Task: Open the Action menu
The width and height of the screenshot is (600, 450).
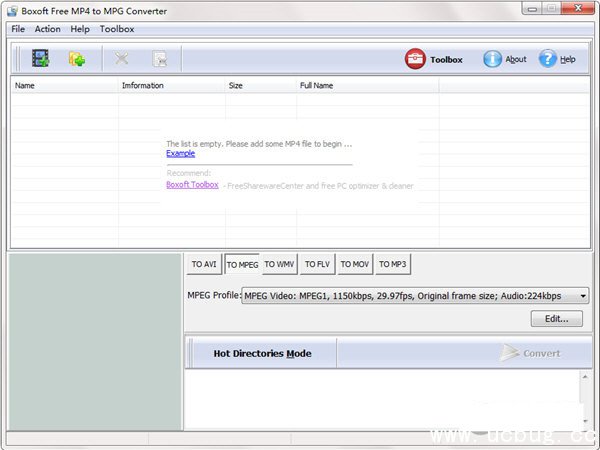Action: (x=48, y=29)
